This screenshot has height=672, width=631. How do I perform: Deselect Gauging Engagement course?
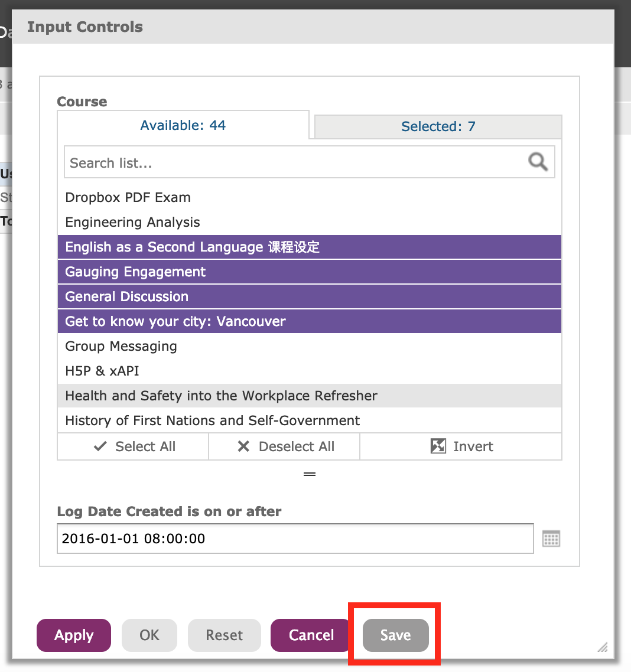point(310,272)
